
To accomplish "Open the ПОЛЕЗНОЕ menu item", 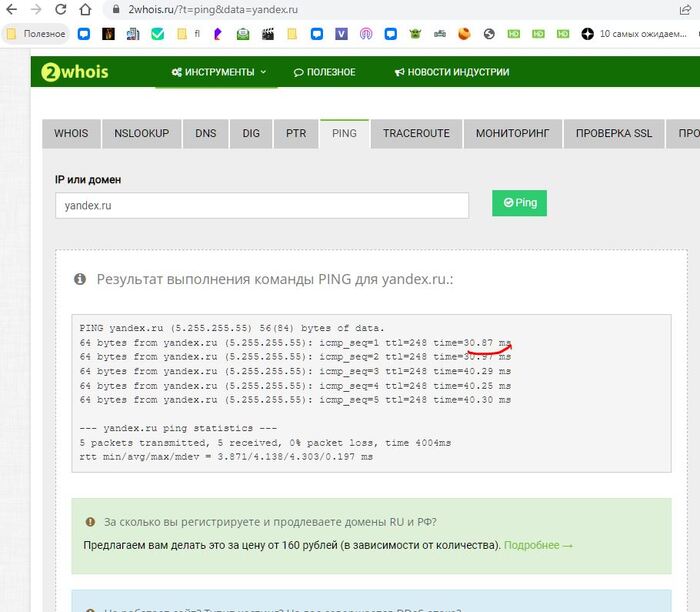I will (325, 72).
